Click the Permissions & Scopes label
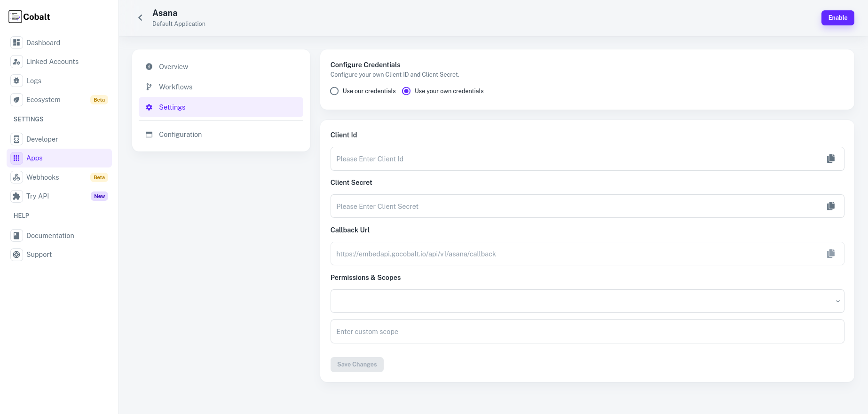This screenshot has height=414, width=868. click(x=366, y=278)
